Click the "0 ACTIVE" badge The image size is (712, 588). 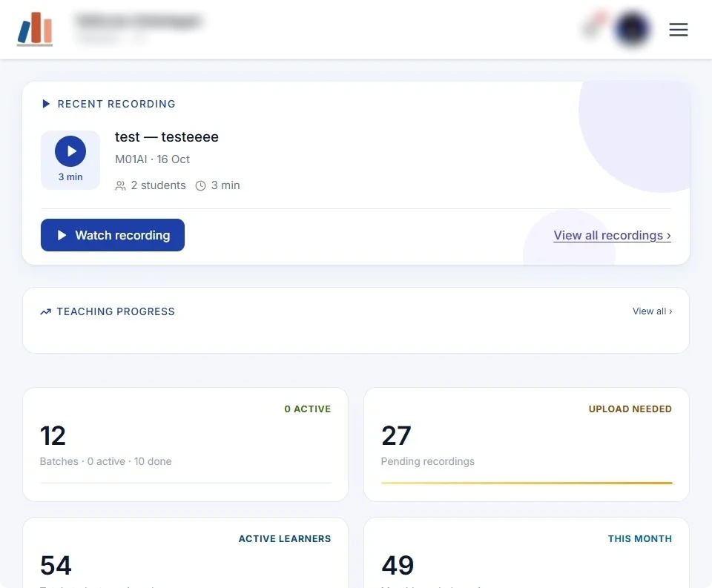307,409
